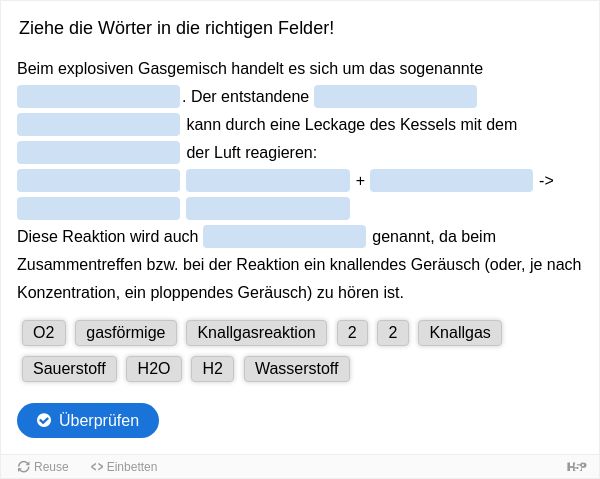Choose the Sauerstoff word chip
The image size is (600, 479).
pyautogui.click(x=69, y=368)
